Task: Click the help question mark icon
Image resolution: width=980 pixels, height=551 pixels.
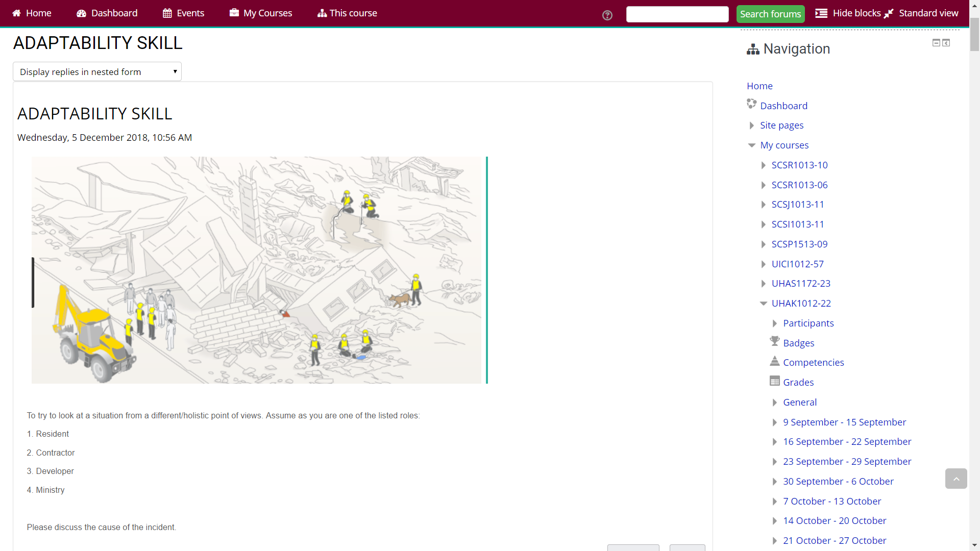Action: [607, 15]
